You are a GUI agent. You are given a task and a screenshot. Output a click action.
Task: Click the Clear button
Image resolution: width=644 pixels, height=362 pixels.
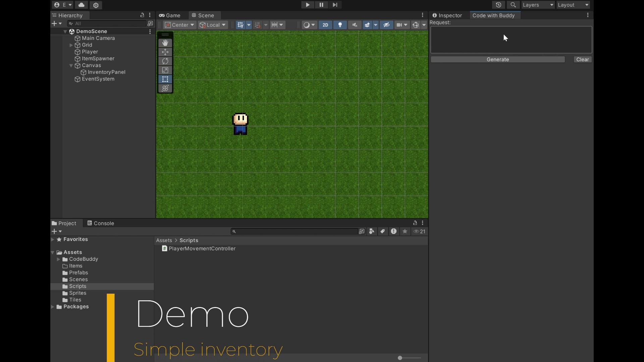[583, 59]
